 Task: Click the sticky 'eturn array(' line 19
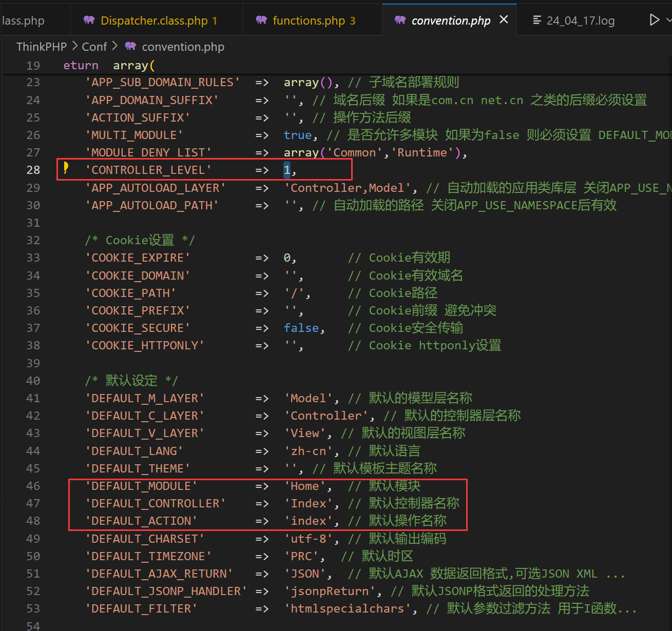pos(109,66)
